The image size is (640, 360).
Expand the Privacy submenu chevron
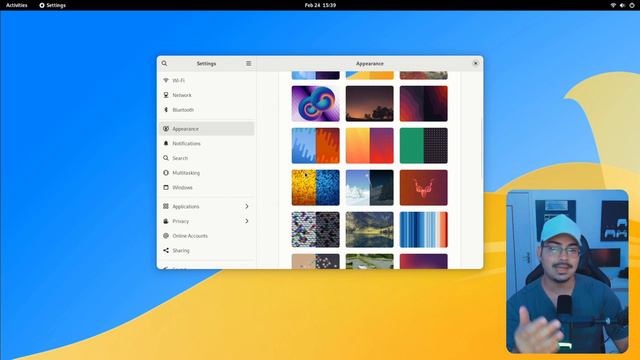click(x=247, y=221)
